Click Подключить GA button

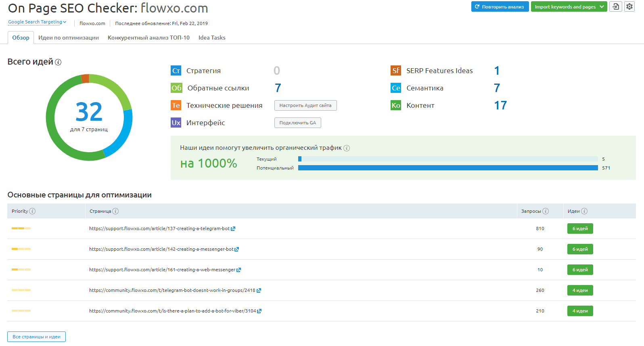coord(298,123)
